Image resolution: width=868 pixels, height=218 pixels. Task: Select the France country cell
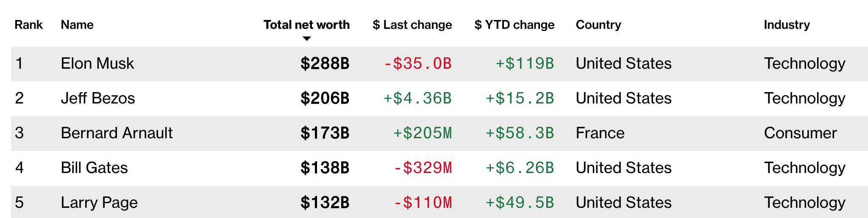coord(600,133)
